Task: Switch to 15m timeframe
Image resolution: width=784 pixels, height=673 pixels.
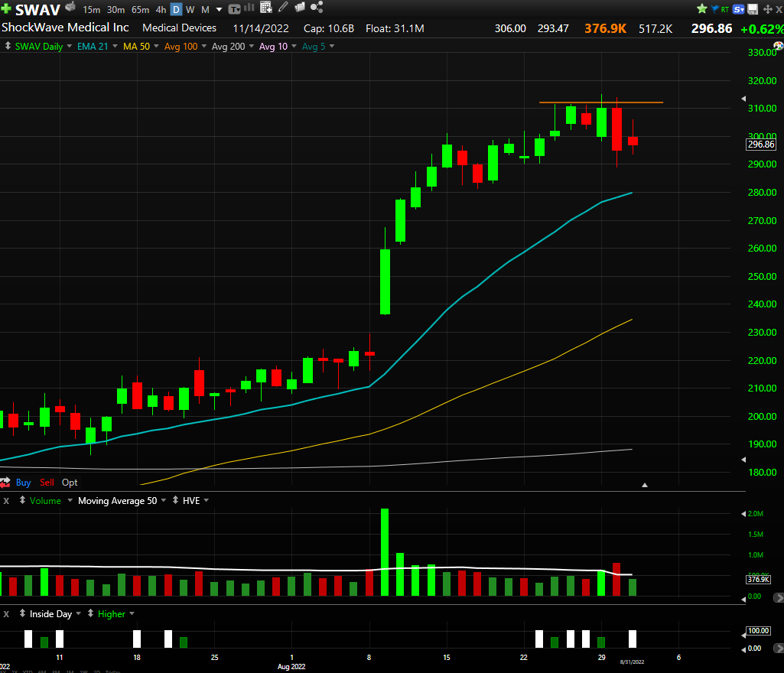Action: 92,10
